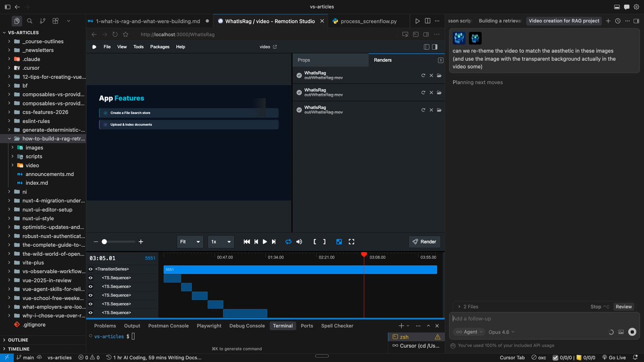Play the WhatIsRag composition

coord(265,242)
